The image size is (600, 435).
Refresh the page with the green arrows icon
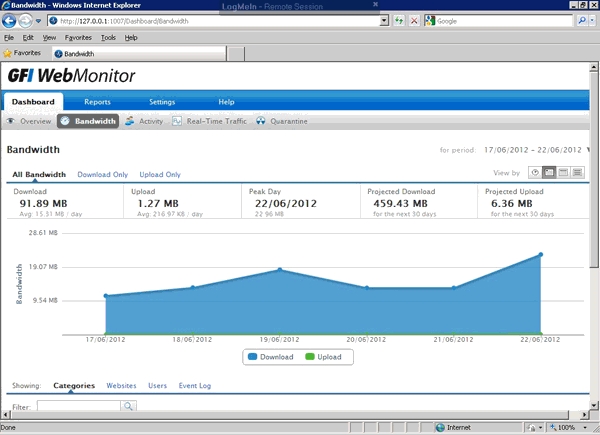(x=399, y=21)
